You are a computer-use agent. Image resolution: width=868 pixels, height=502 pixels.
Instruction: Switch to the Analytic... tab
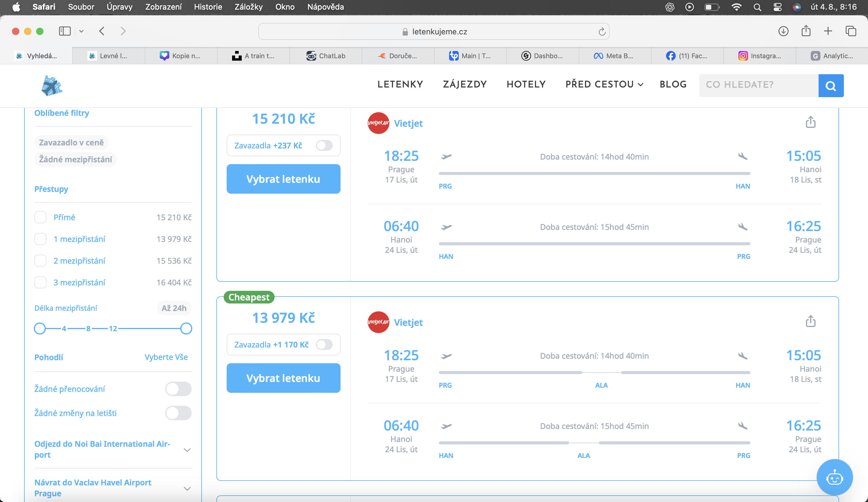click(x=832, y=56)
